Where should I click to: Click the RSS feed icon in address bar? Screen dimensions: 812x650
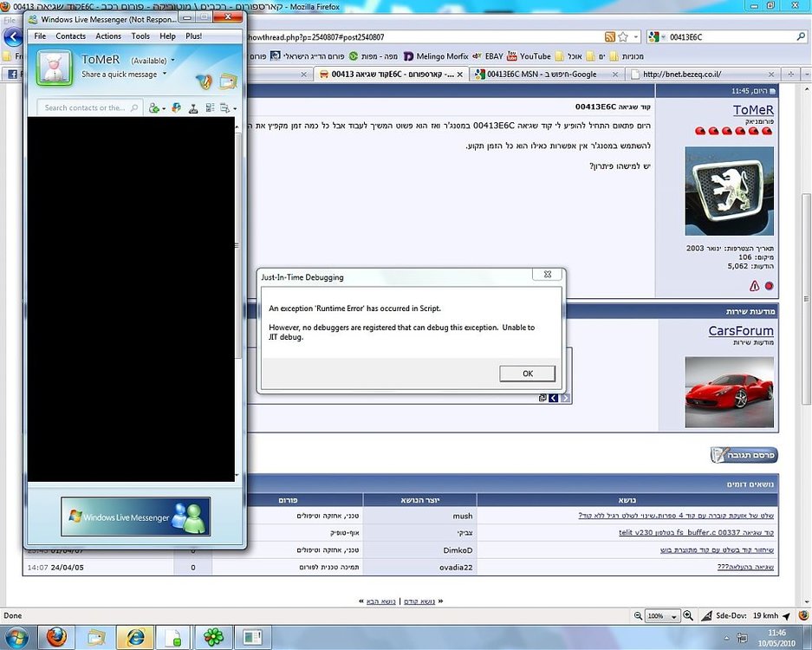610,36
